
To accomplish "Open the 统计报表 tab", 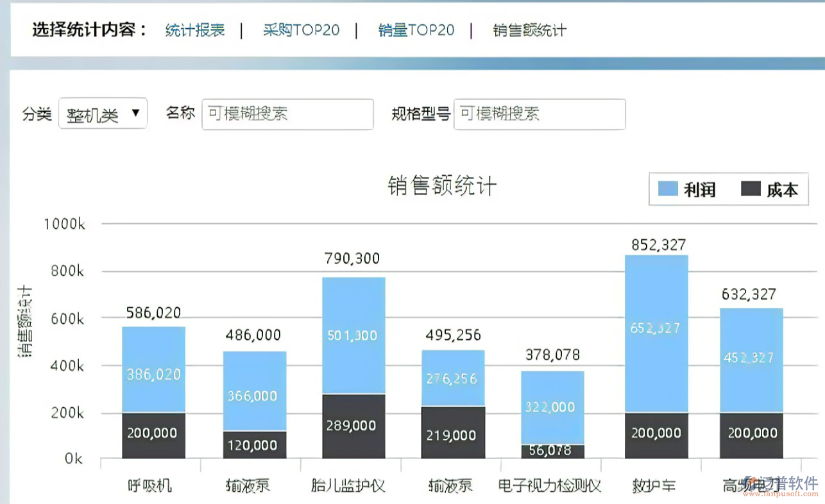I will pyautogui.click(x=195, y=30).
